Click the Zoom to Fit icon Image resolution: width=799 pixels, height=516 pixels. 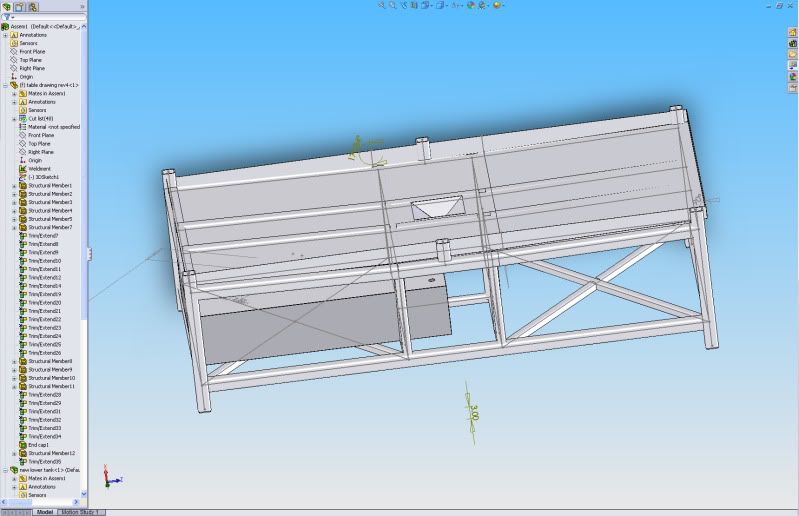(x=382, y=5)
